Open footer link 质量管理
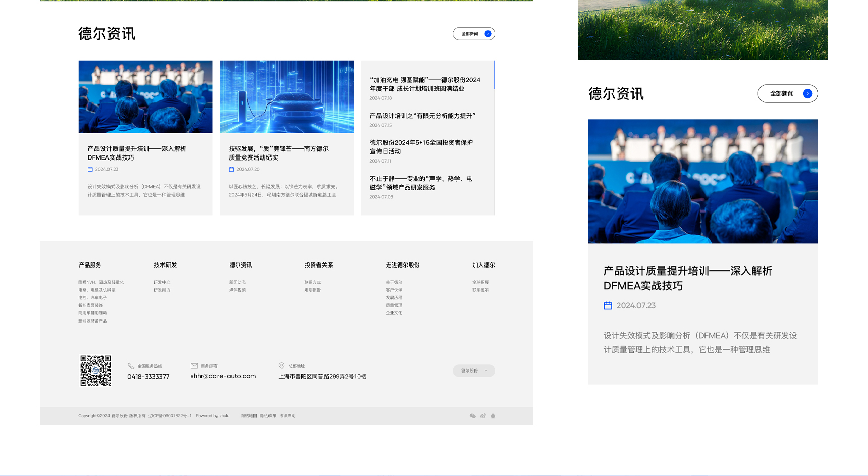Image resolution: width=868 pixels, height=476 pixels. click(394, 305)
